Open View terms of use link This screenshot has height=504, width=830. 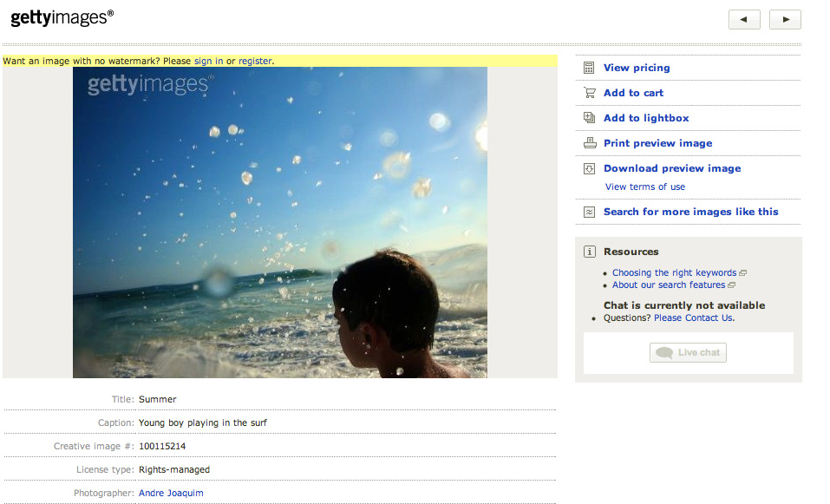coord(644,187)
